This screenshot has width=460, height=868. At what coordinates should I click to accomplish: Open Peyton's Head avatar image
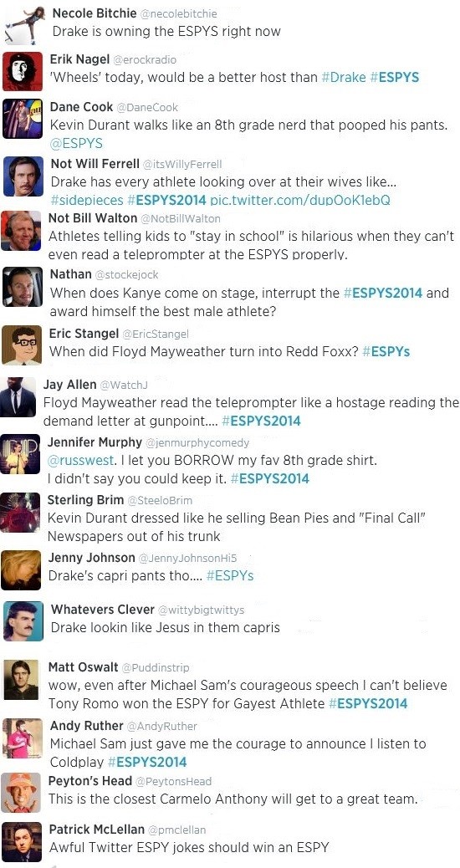(21, 793)
